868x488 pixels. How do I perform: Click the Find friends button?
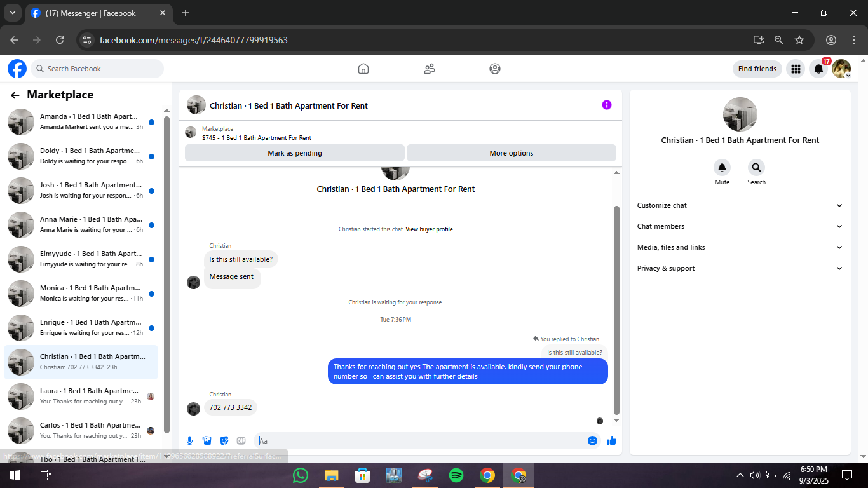(x=757, y=69)
